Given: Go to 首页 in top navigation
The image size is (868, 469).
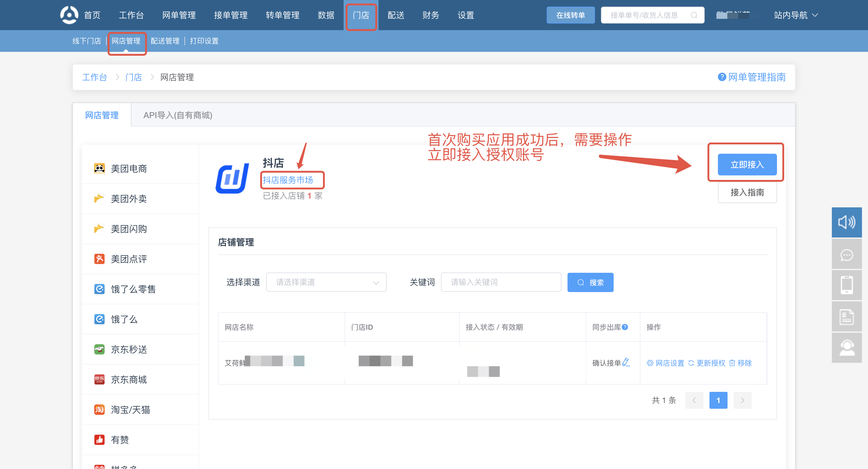Looking at the screenshot, I should [92, 15].
